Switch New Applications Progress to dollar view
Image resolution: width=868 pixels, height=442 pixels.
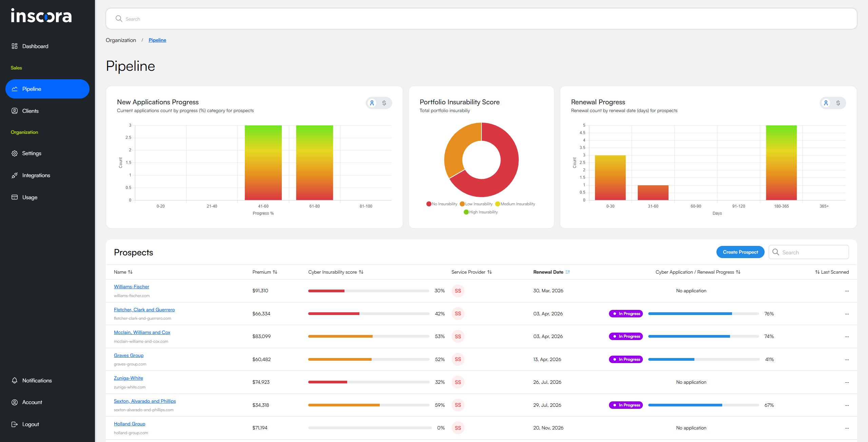tap(384, 103)
